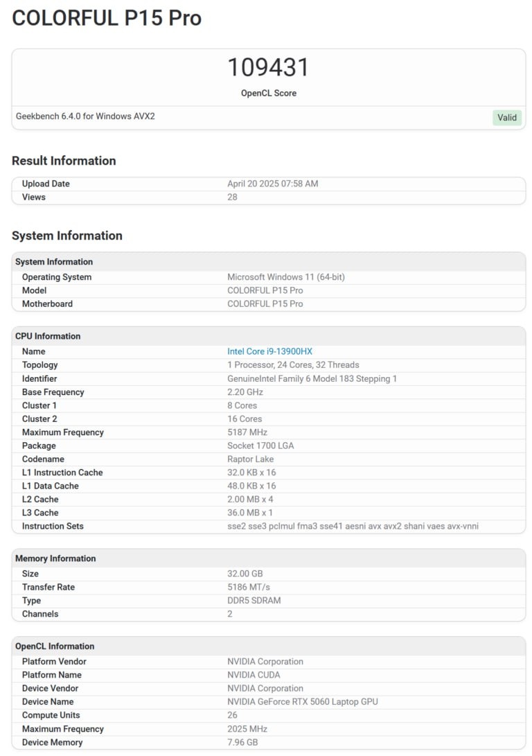The width and height of the screenshot is (532, 756).
Task: Select Geekbench 6.4.0 for Windows AVX2 text
Action: pyautogui.click(x=85, y=116)
